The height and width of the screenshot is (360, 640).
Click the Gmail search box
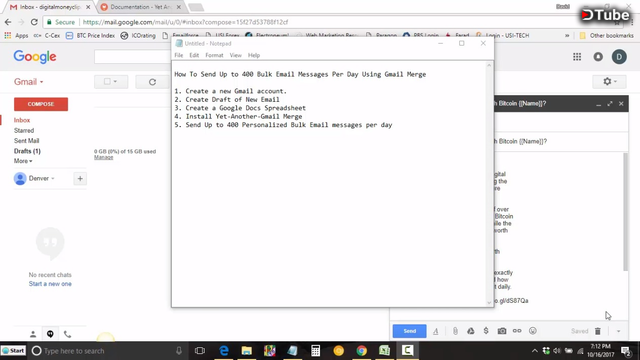(133, 57)
